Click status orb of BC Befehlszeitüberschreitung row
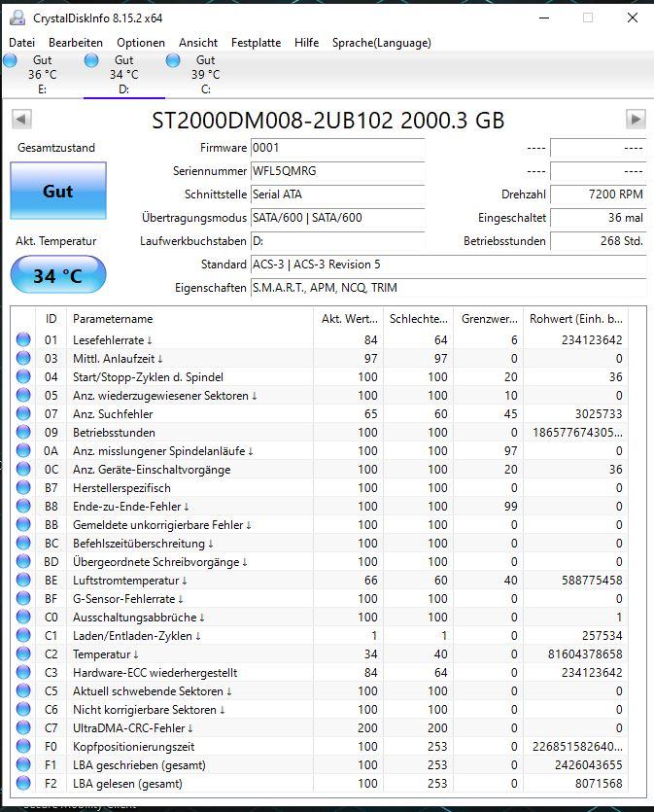This screenshot has height=812, width=654. point(23,543)
